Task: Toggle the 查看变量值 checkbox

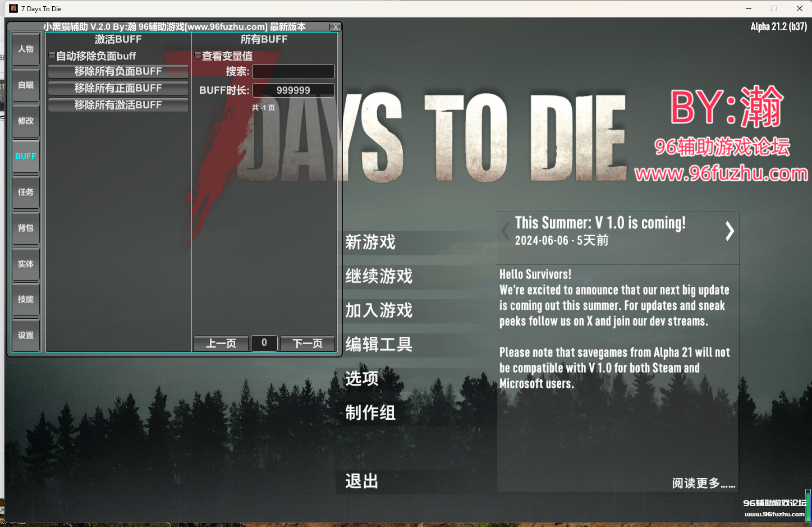Action: (x=198, y=56)
